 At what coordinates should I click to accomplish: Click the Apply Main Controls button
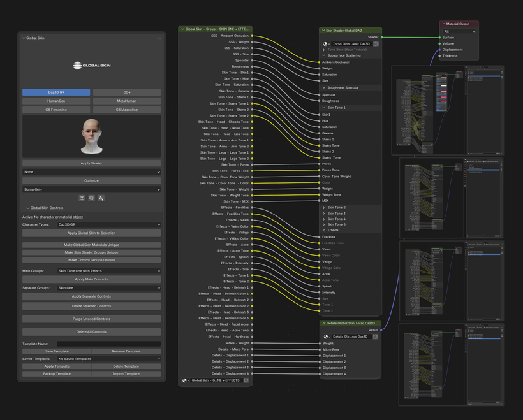91,279
